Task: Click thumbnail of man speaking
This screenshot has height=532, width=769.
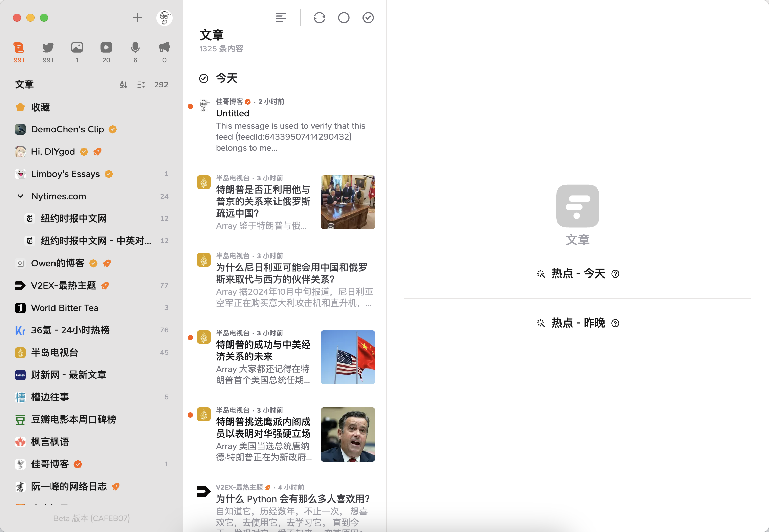Action: click(x=348, y=435)
